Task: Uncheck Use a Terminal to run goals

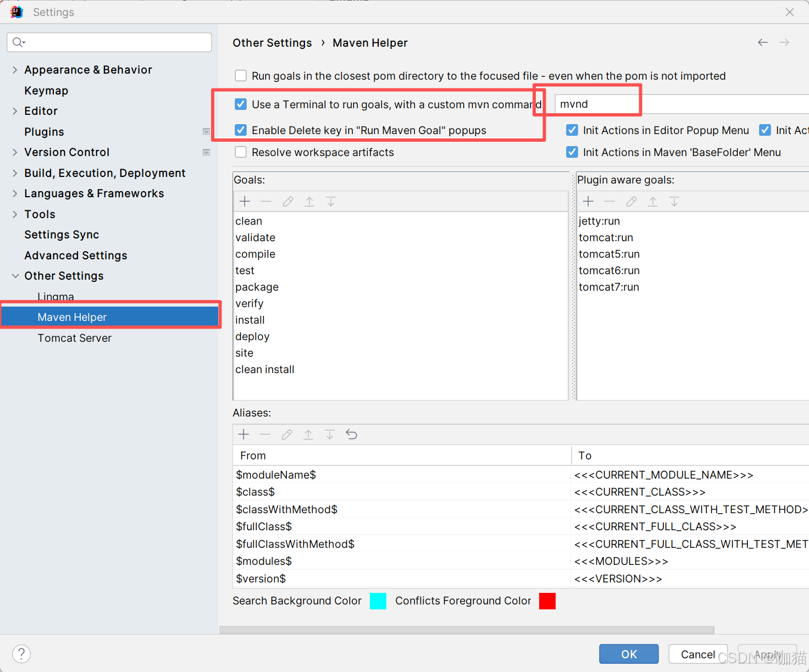Action: tap(241, 104)
